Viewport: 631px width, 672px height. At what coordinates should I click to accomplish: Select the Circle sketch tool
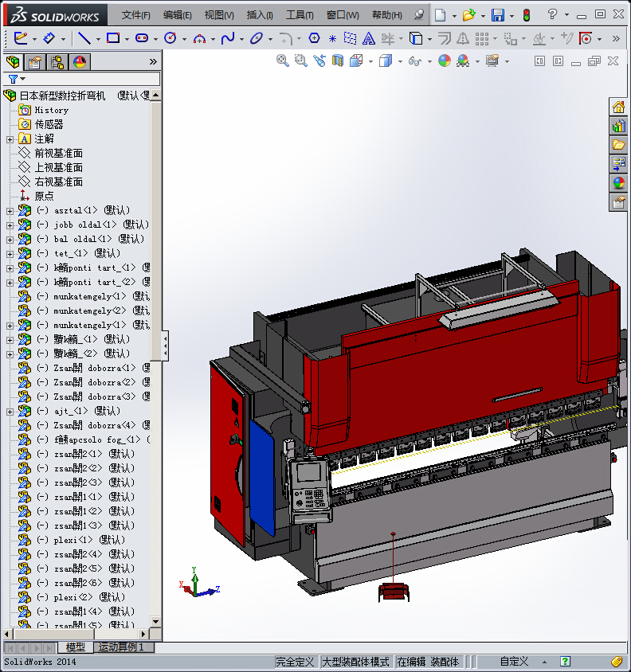tap(169, 38)
